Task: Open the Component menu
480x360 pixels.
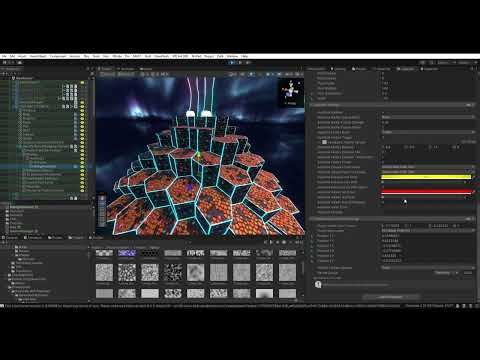Action: pyautogui.click(x=58, y=56)
